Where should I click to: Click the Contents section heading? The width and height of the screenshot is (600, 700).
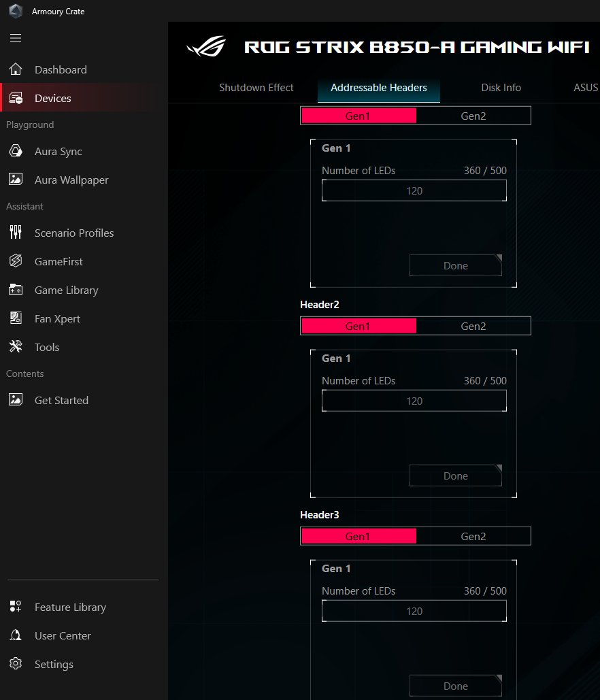tap(25, 373)
